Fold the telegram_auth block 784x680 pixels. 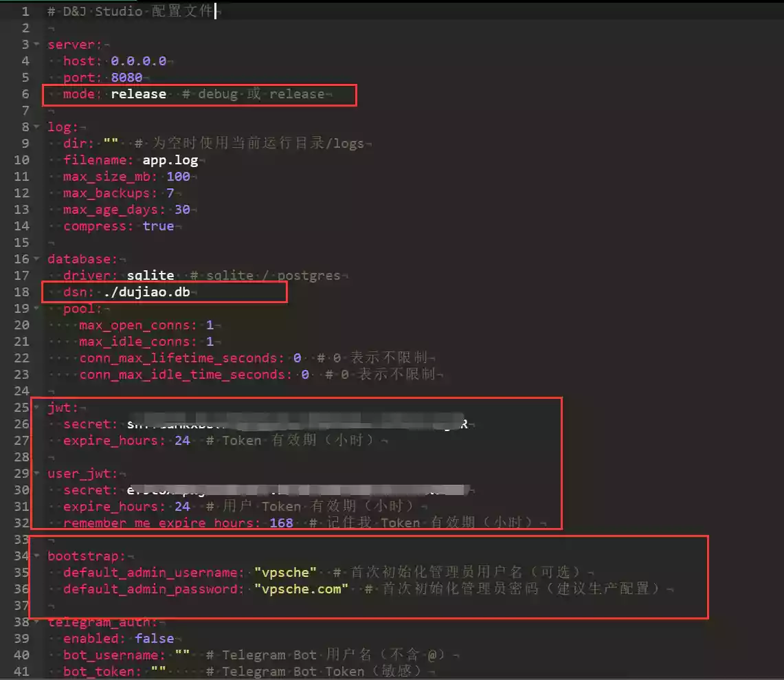click(36, 622)
